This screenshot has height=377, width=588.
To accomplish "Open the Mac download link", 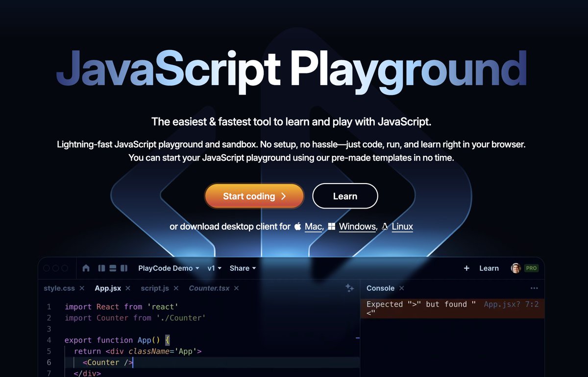I will (x=314, y=227).
